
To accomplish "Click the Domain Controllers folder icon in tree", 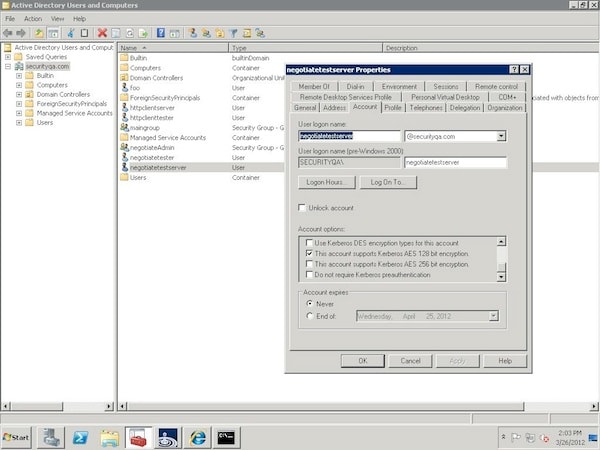I will coord(29,94).
